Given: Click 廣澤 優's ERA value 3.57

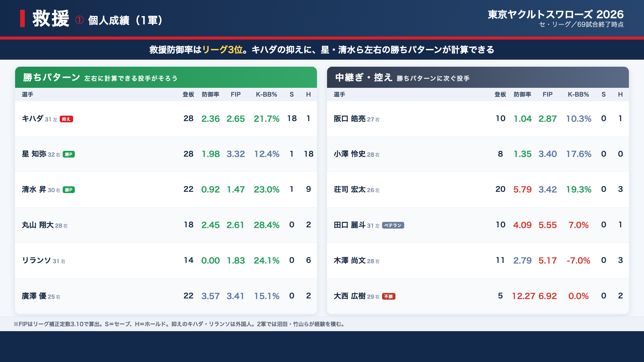Looking at the screenshot, I should [210, 296].
